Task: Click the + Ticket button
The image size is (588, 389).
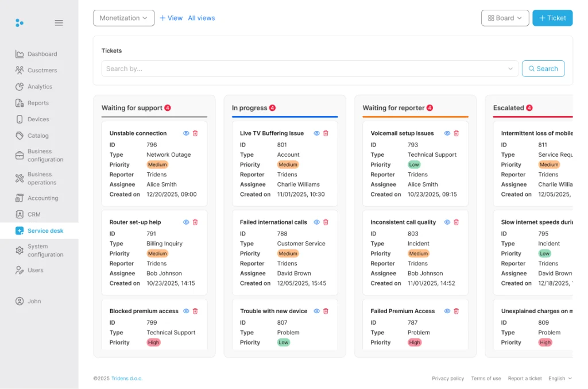Action: [x=552, y=18]
